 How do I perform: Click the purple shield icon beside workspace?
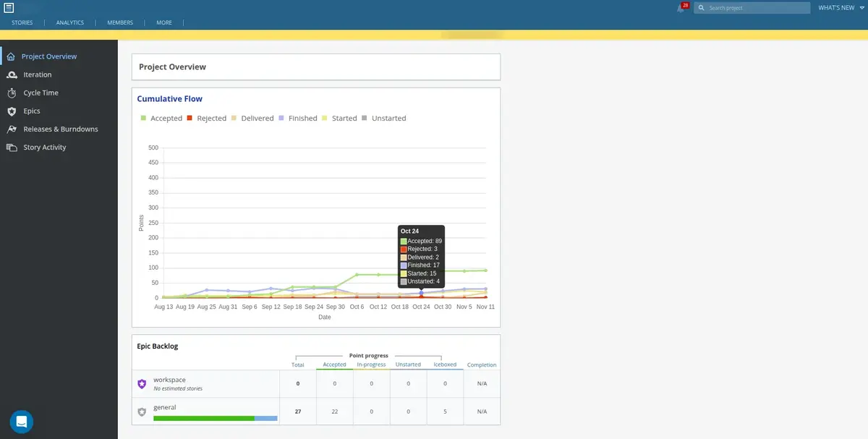coord(142,383)
